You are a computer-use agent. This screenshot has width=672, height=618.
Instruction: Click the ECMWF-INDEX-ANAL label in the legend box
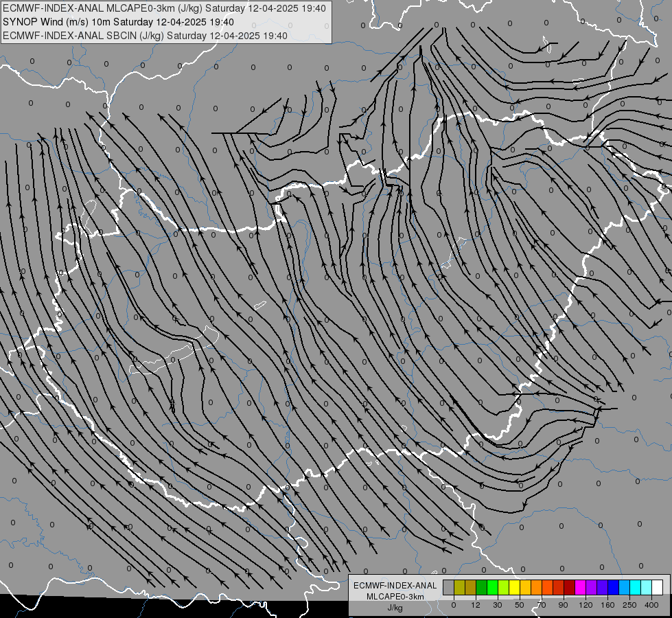pos(395,586)
